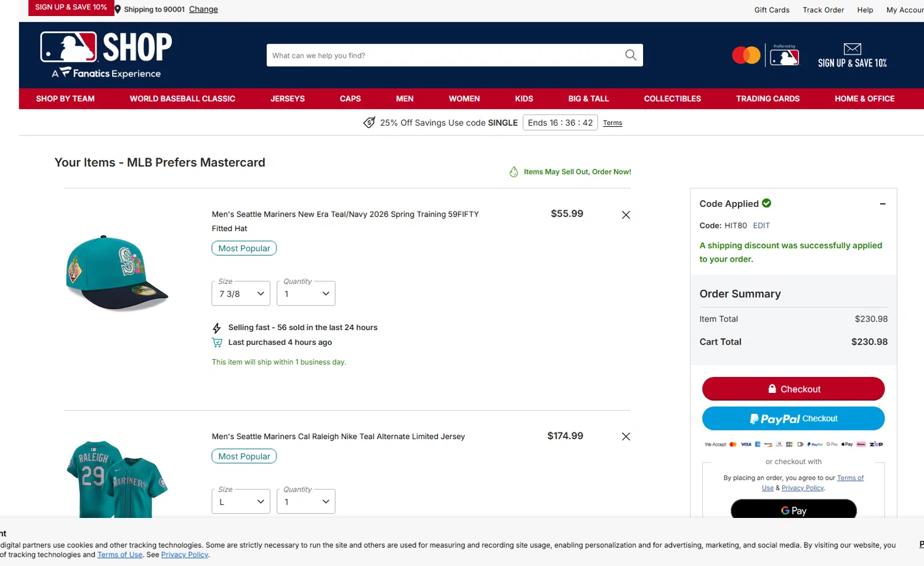The image size is (924, 566).
Task: Open the Cal Raleigh jersey product title
Action: (338, 437)
